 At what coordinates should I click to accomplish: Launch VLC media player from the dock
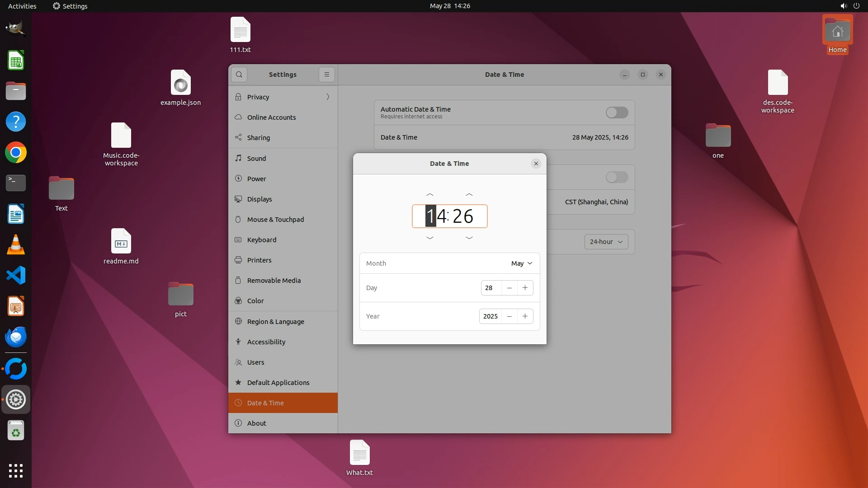16,244
